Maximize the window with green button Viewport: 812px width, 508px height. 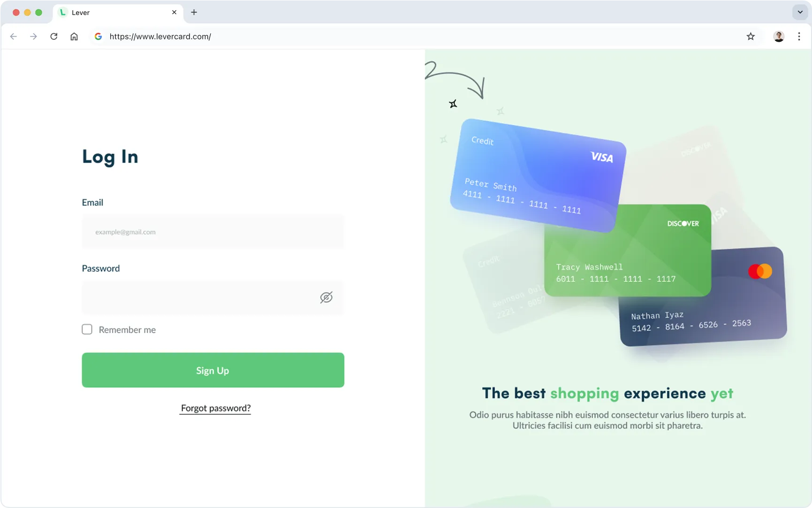pyautogui.click(x=38, y=12)
